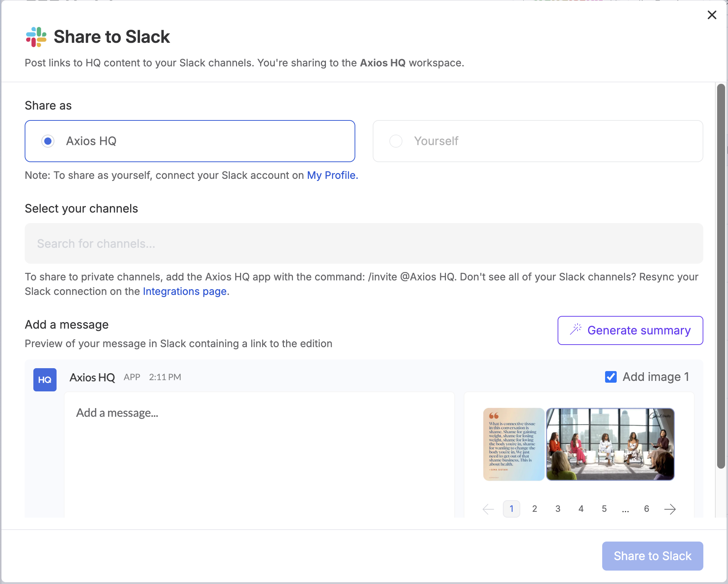Click the Generate summary button
Image resolution: width=728 pixels, height=584 pixels.
point(630,330)
